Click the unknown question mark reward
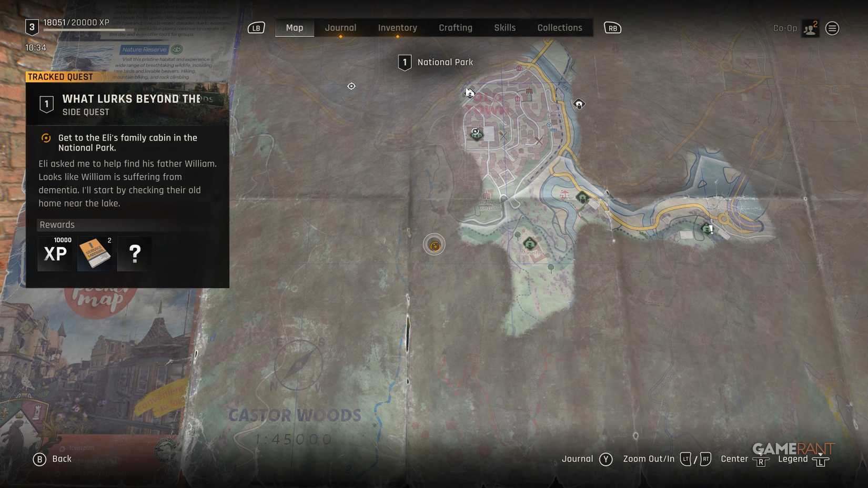Image resolution: width=868 pixels, height=488 pixels. click(135, 253)
